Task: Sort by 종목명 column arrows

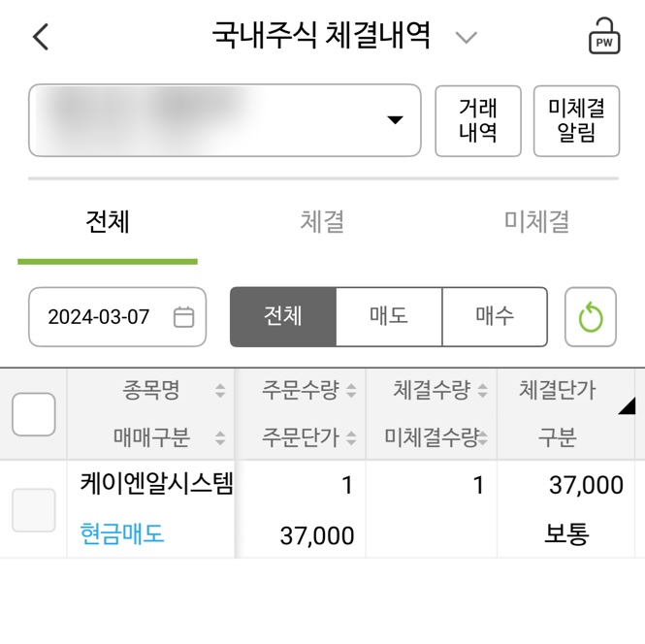Action: pyautogui.click(x=220, y=392)
